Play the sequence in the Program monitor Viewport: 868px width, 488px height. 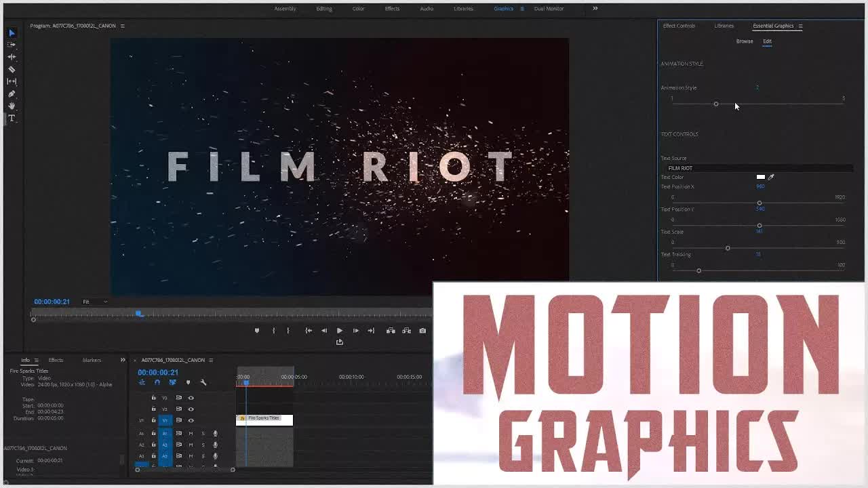(x=340, y=331)
